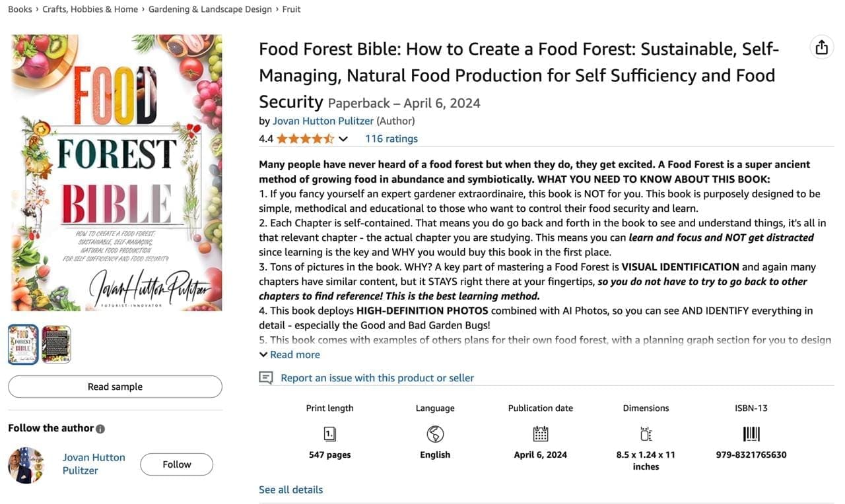Click the ISBN-13 barcode icon
The image size is (845, 504).
coord(751,433)
